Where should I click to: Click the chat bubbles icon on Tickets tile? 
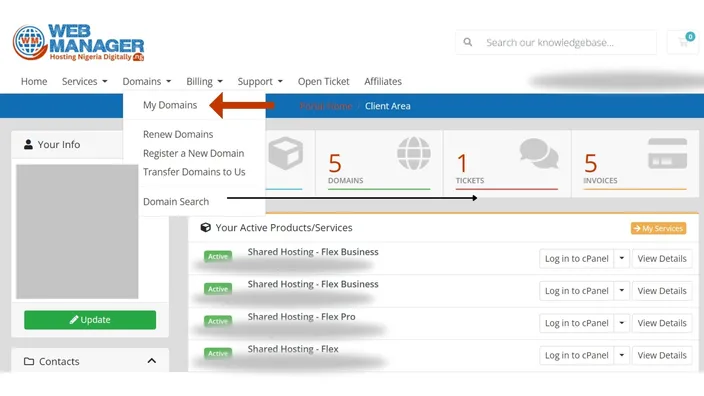[x=539, y=154]
